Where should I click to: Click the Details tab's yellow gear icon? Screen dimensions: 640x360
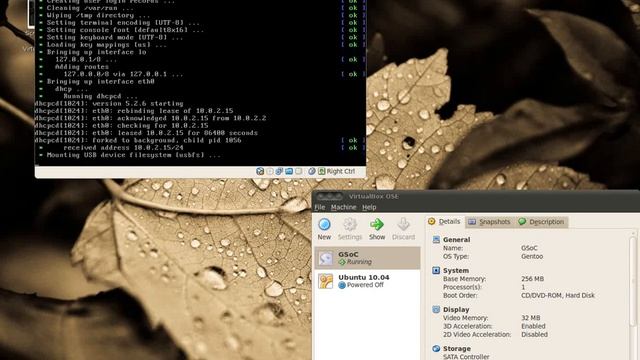pyautogui.click(x=431, y=221)
